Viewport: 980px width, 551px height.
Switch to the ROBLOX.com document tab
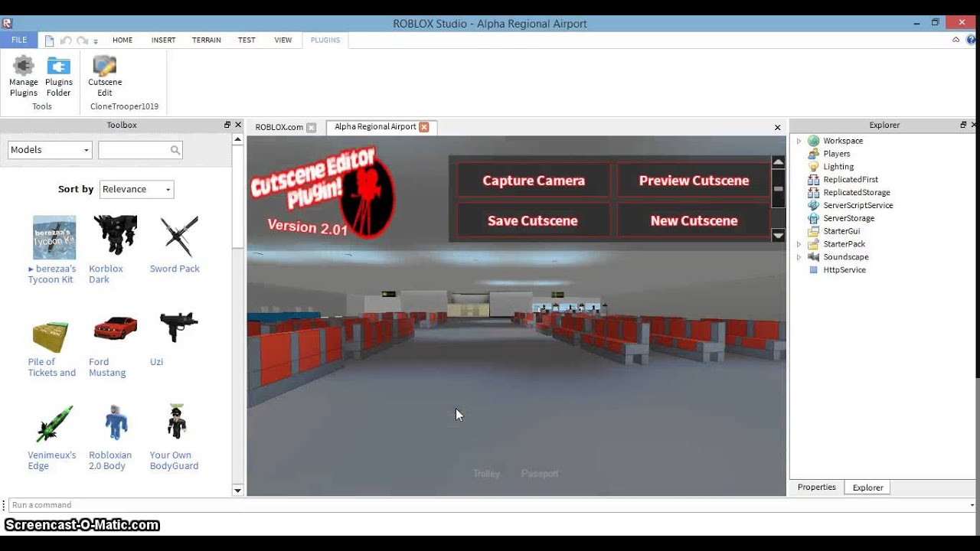point(279,127)
